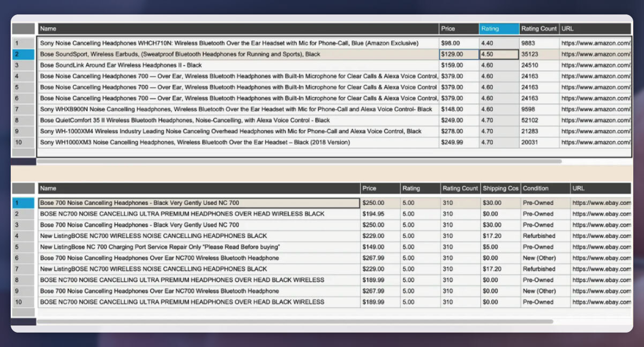Screen dimensions: 644x347
Task: Click the $149.00 price cell
Action: 380,247
